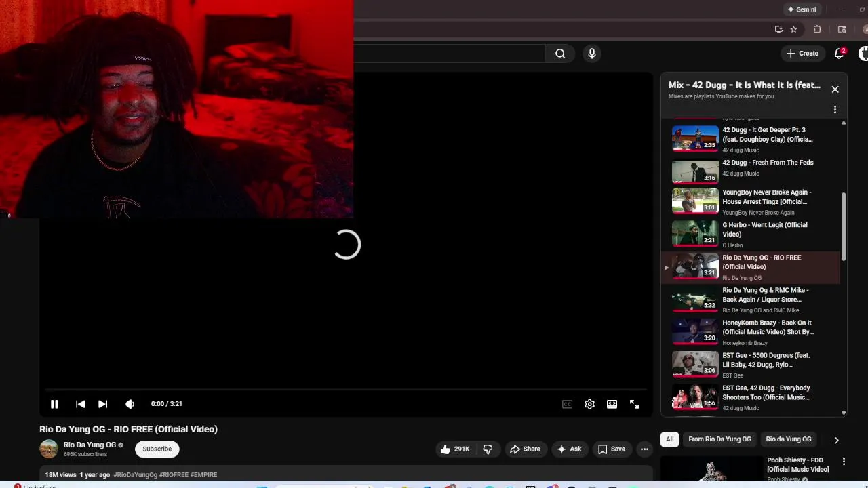This screenshot has width=868, height=488.
Task: Open the Create menu
Action: (x=802, y=53)
